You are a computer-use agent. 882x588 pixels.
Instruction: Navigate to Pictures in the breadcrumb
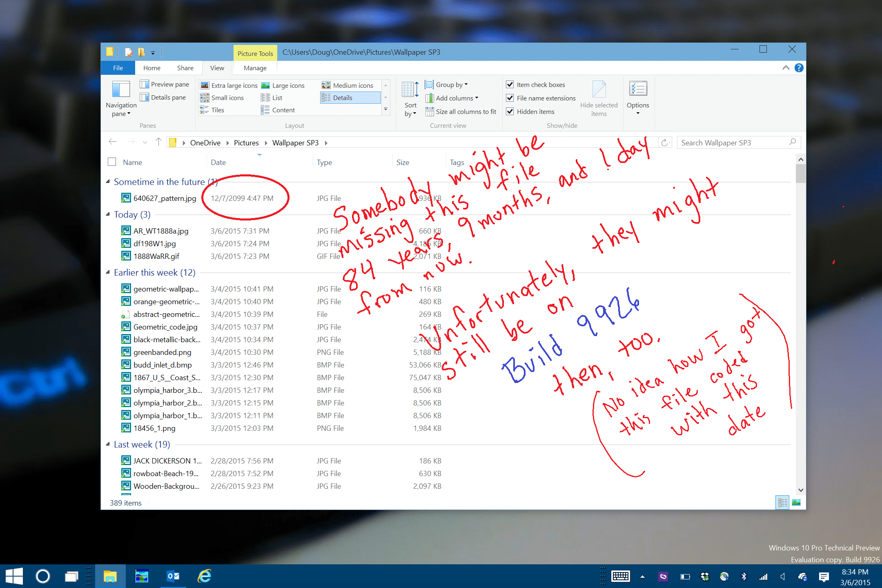click(x=246, y=143)
